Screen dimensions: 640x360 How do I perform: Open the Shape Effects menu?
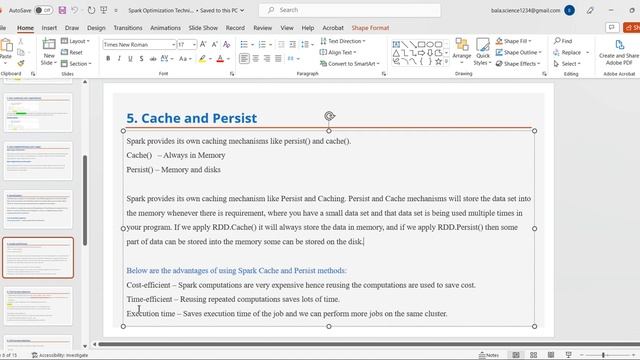[518, 64]
